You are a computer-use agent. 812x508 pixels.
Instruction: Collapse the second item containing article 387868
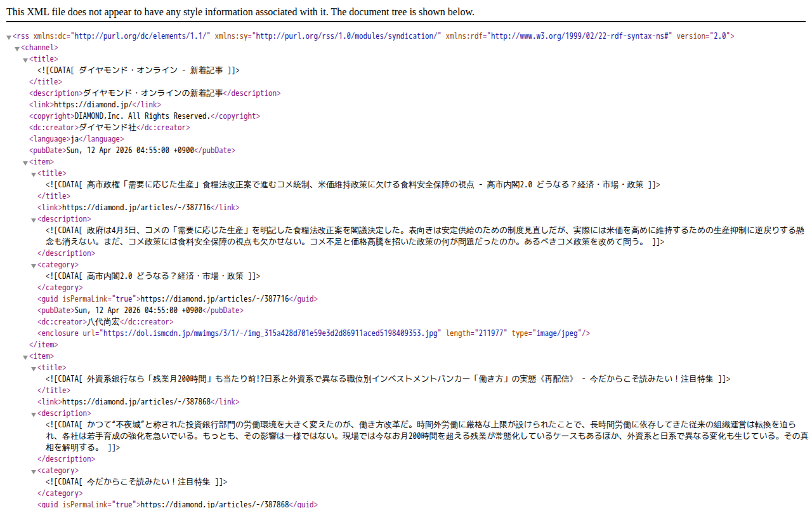(x=25, y=357)
